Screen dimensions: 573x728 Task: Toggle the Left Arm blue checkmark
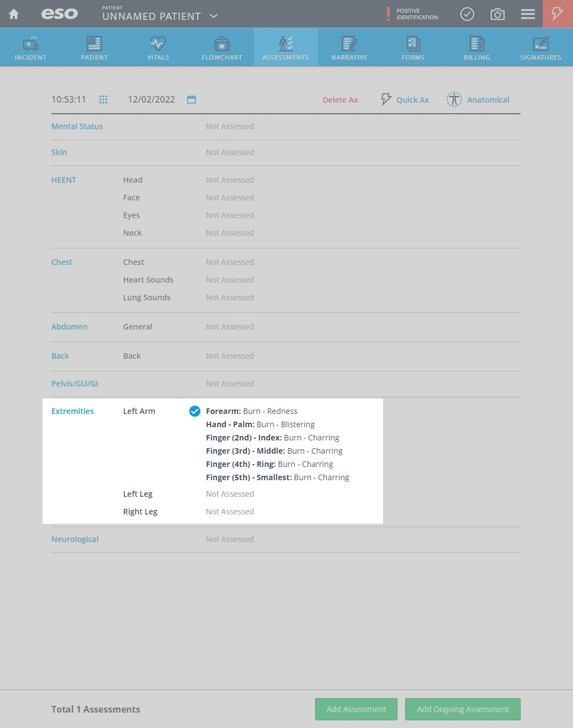pos(195,411)
